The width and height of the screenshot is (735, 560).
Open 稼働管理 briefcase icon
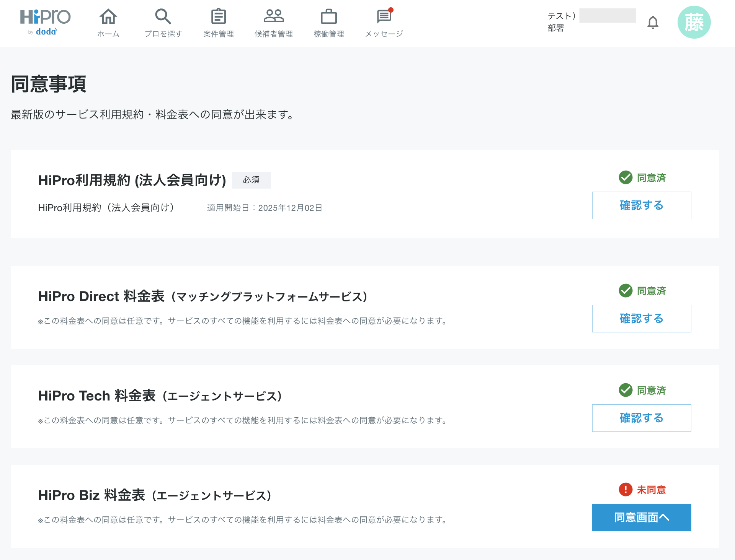tap(328, 17)
